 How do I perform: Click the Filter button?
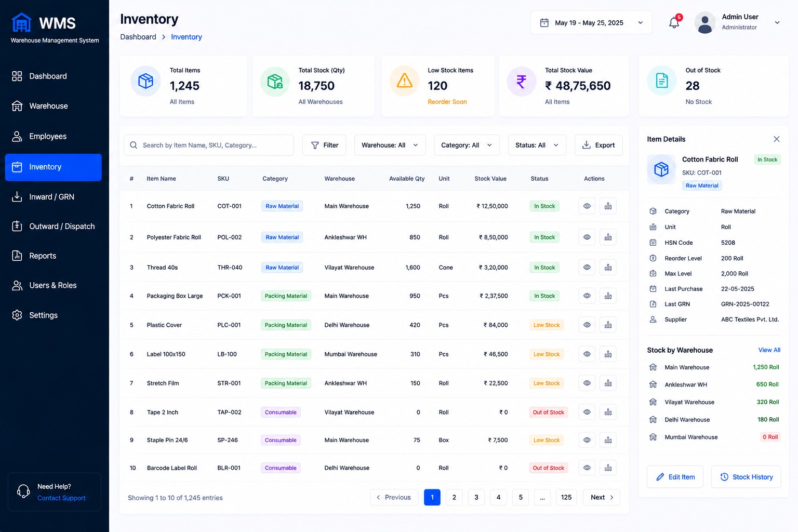(324, 145)
